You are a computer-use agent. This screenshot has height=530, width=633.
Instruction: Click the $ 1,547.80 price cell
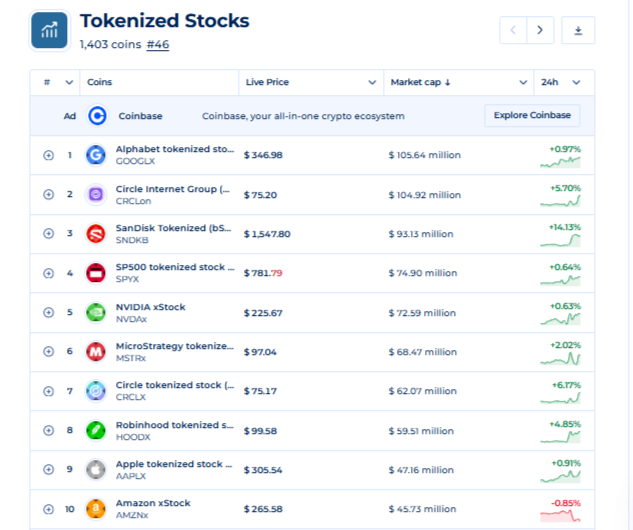(267, 234)
